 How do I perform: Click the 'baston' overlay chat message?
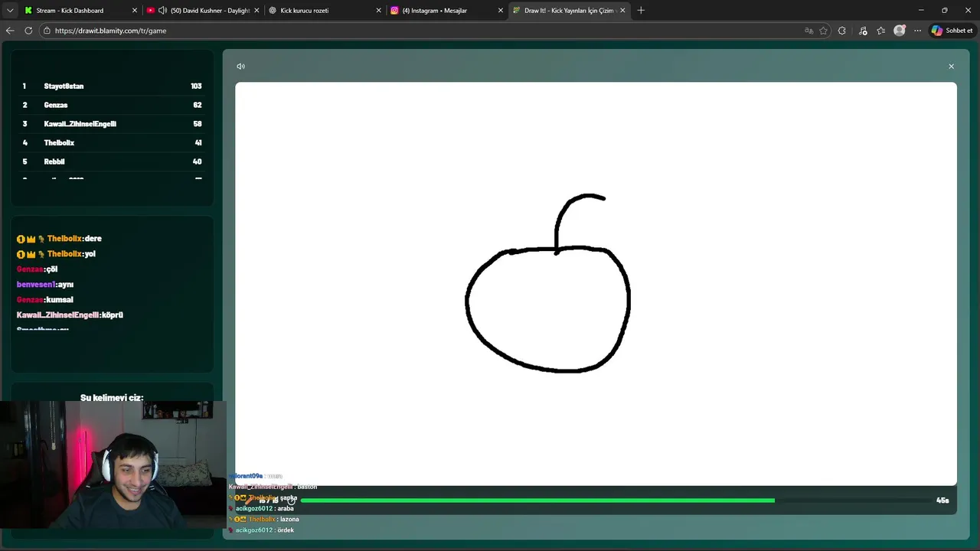pyautogui.click(x=273, y=487)
